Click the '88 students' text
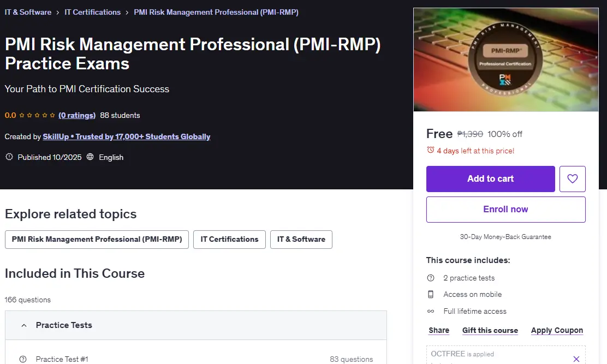 point(120,115)
